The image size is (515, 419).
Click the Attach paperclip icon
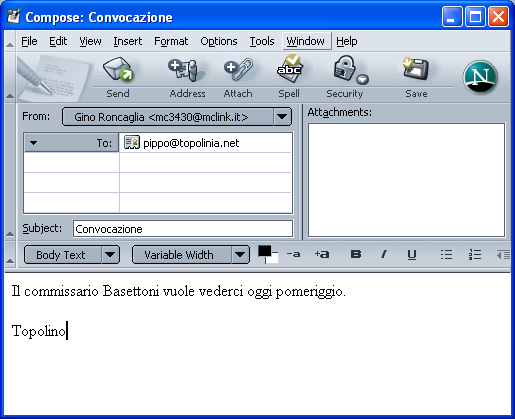(x=238, y=69)
